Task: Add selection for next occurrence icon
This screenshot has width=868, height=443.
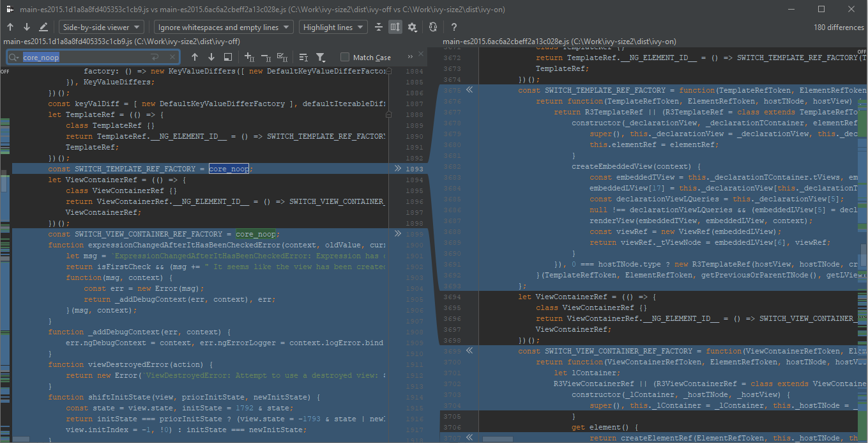Action: pos(250,57)
